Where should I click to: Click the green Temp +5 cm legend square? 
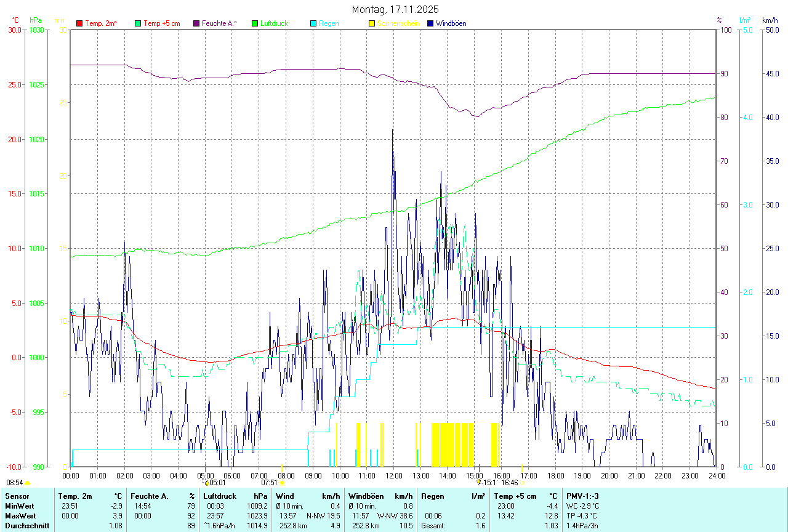coord(138,23)
